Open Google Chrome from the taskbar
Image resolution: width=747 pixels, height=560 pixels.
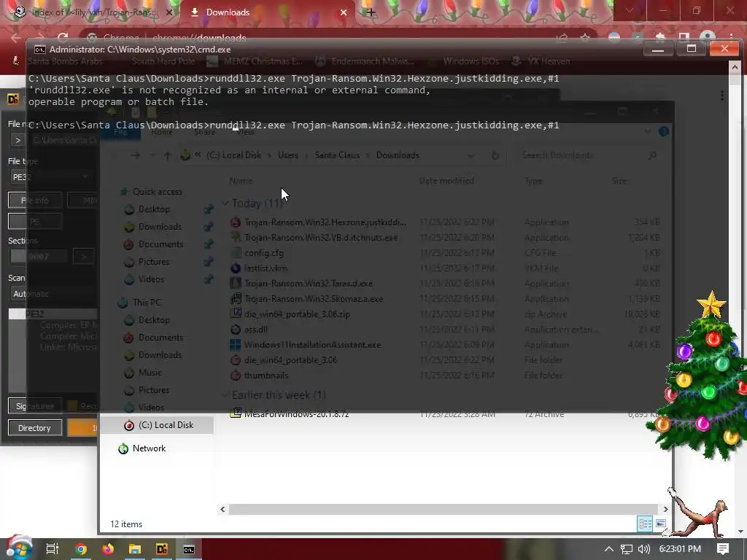(81, 549)
